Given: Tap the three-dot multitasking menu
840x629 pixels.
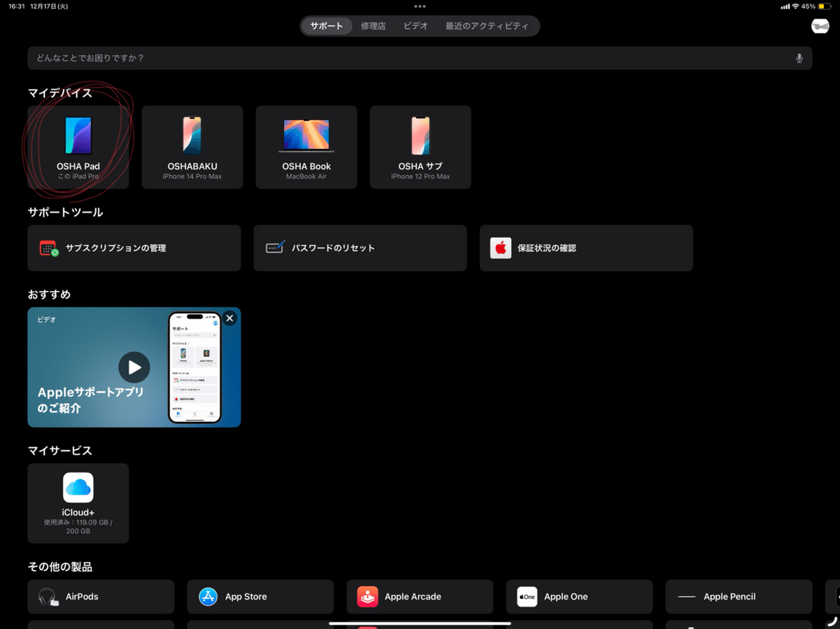Looking at the screenshot, I should (420, 6).
